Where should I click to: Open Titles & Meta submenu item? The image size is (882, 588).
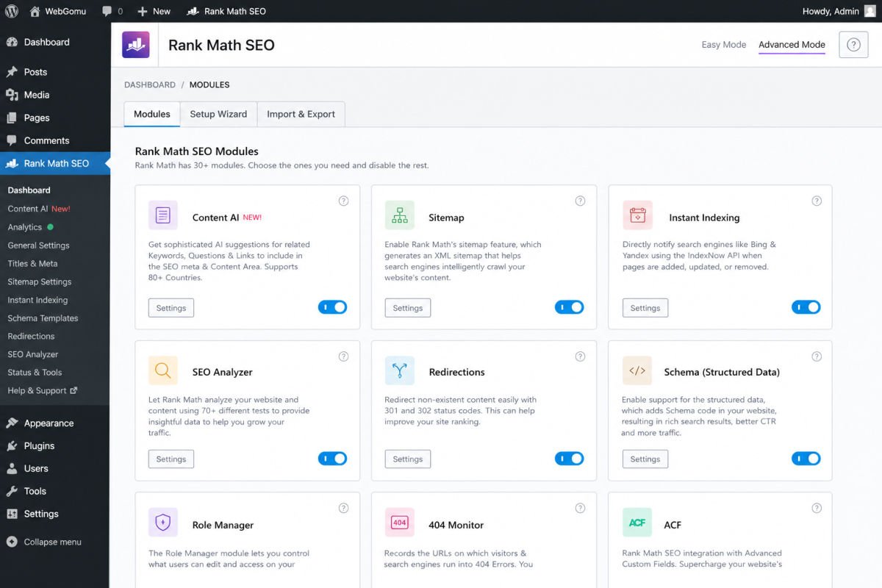click(32, 263)
